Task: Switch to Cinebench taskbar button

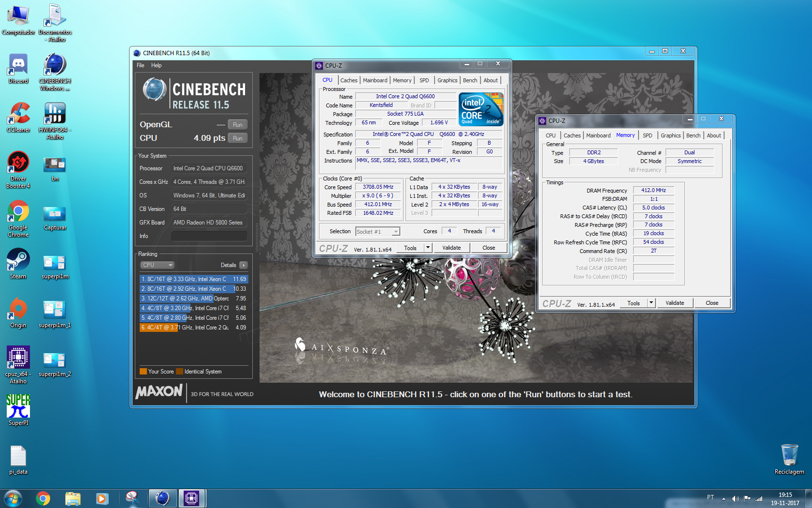Action: 162,498
